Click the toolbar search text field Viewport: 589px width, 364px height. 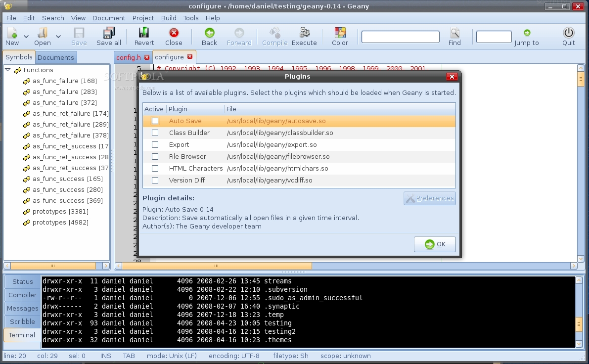tap(401, 37)
